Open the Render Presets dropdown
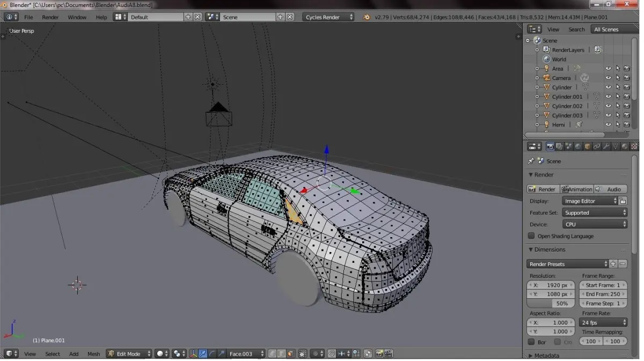 (x=568, y=264)
